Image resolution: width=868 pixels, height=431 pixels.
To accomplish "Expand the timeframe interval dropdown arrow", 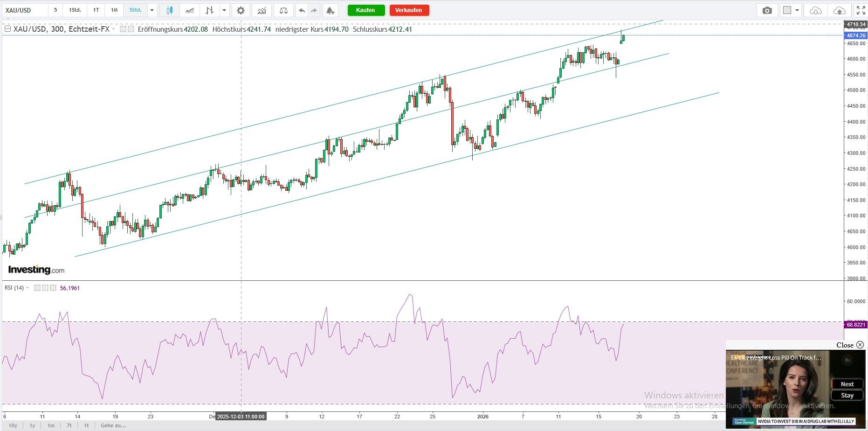I will pos(152,10).
